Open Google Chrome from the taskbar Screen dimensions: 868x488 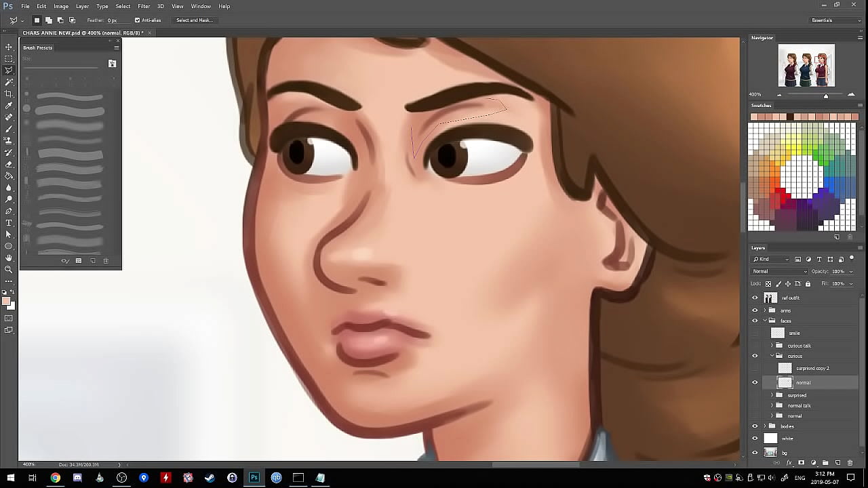[55, 478]
